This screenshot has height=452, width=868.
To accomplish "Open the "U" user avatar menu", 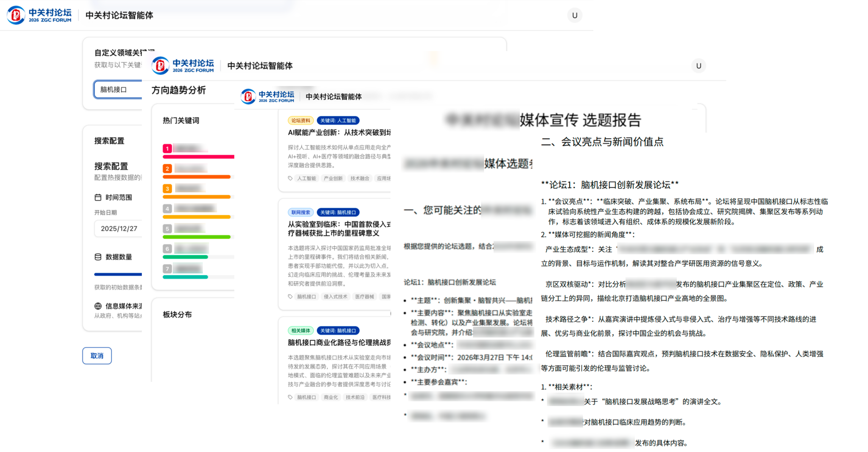I will (575, 15).
